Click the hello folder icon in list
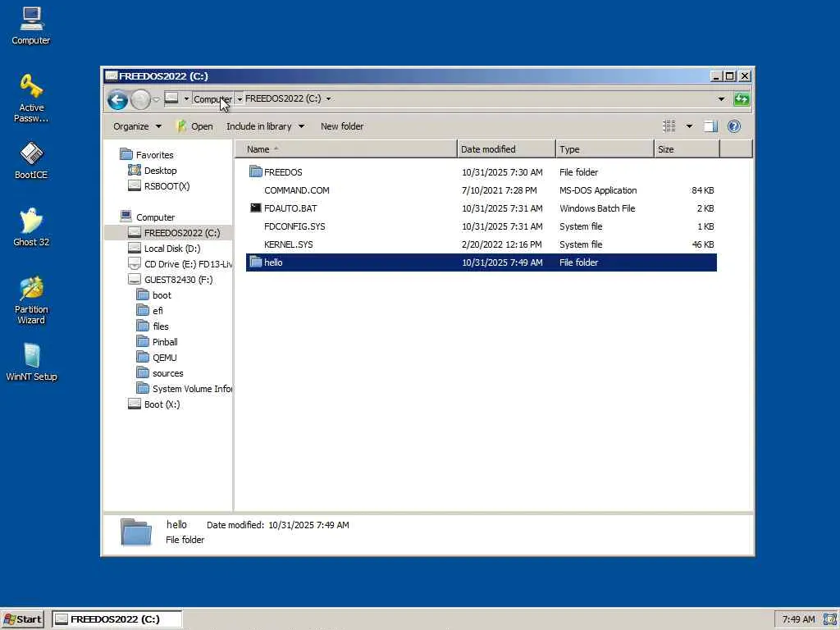 pyautogui.click(x=256, y=262)
